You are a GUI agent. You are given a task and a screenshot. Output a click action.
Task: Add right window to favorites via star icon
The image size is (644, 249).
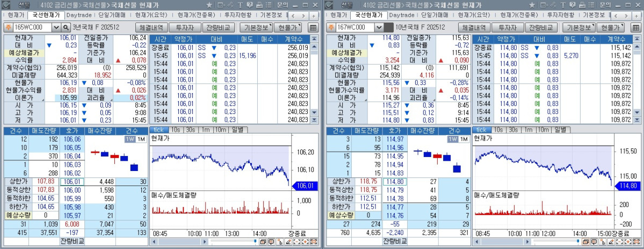coord(532,5)
